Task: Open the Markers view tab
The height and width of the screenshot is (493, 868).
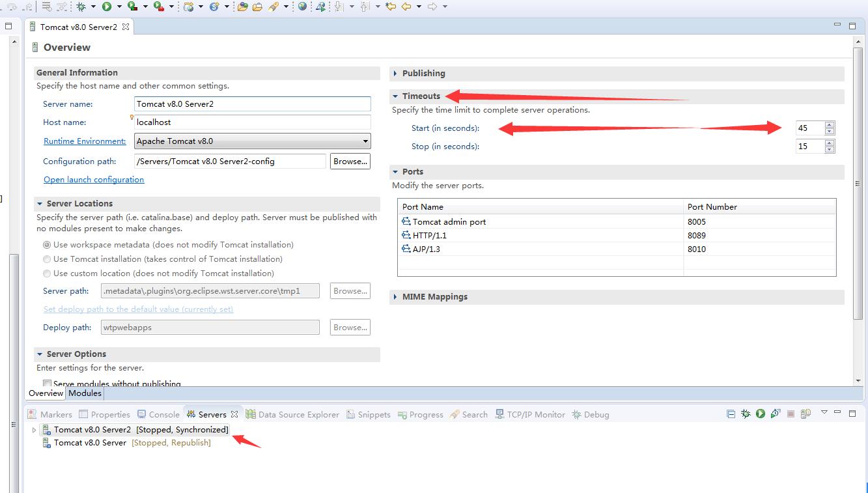Action: click(x=50, y=414)
